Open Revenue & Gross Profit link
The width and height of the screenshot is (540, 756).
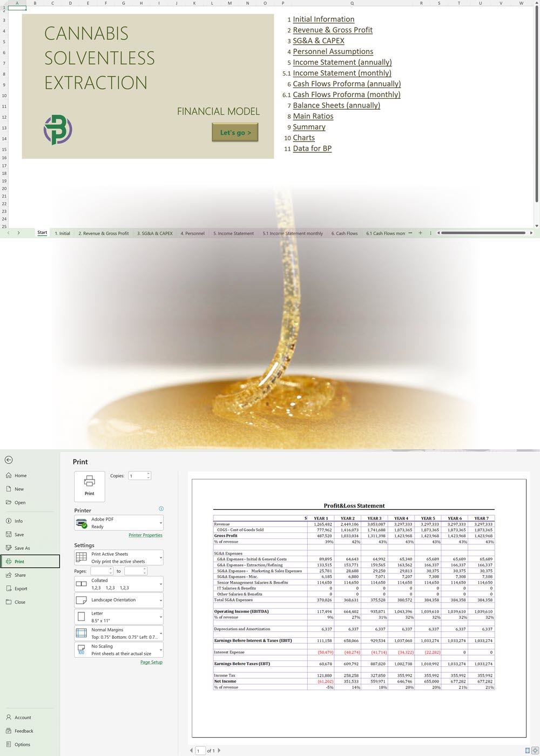coord(333,30)
